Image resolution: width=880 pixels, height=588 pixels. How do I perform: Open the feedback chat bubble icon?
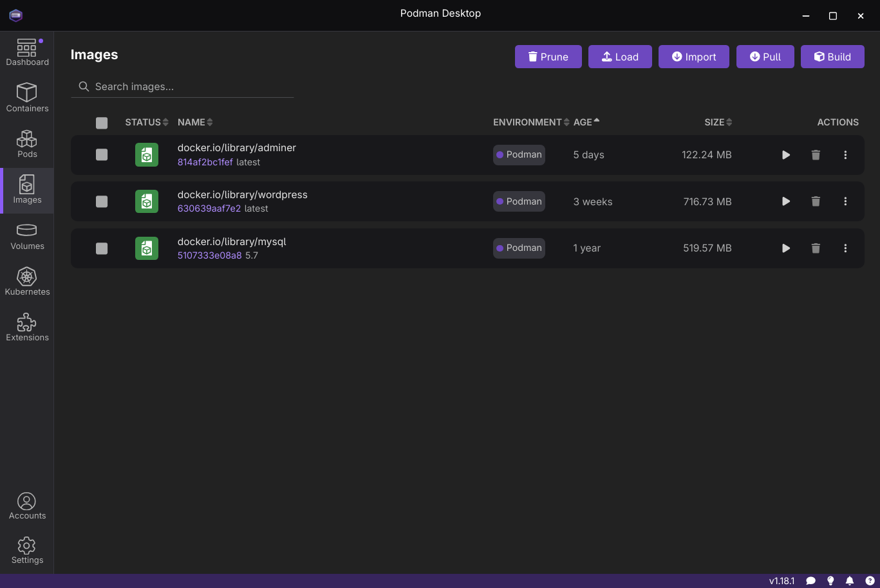(811, 581)
